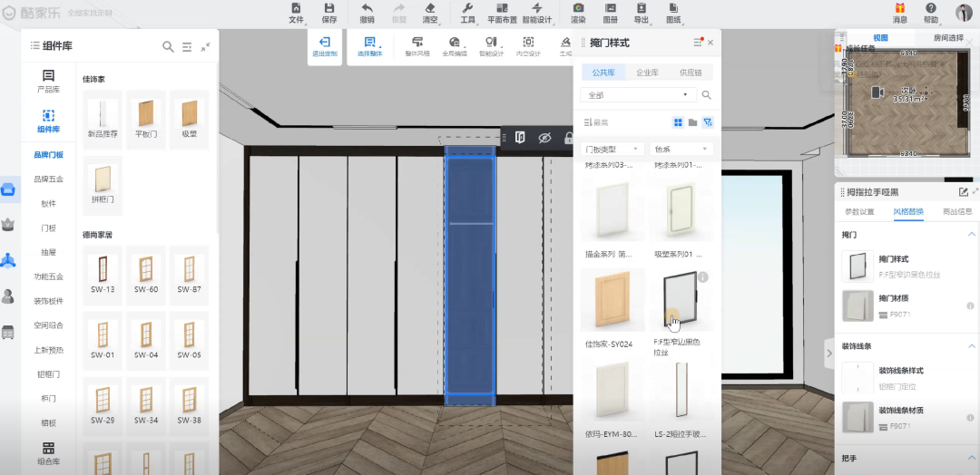Toggle the filter icon in 掩门样式 panel
980x475 pixels.
pyautogui.click(x=708, y=122)
